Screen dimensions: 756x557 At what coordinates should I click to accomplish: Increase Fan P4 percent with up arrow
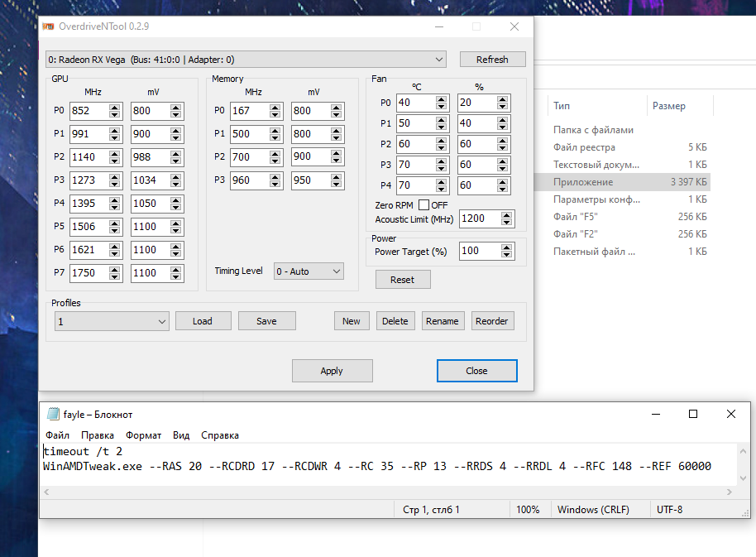[x=502, y=182]
